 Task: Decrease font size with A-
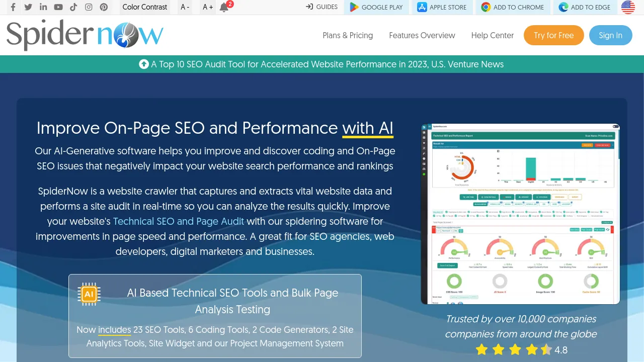point(185,7)
